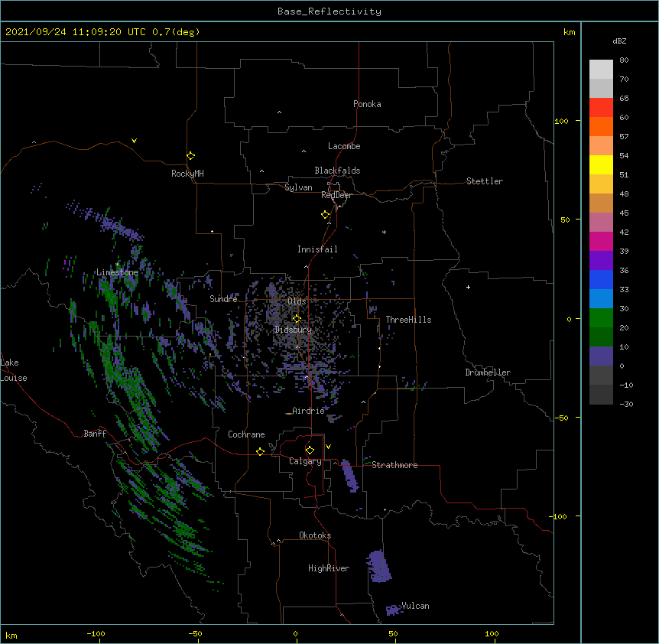This screenshot has width=659, height=644.
Task: Click the Stettler city label
Action: click(x=484, y=181)
